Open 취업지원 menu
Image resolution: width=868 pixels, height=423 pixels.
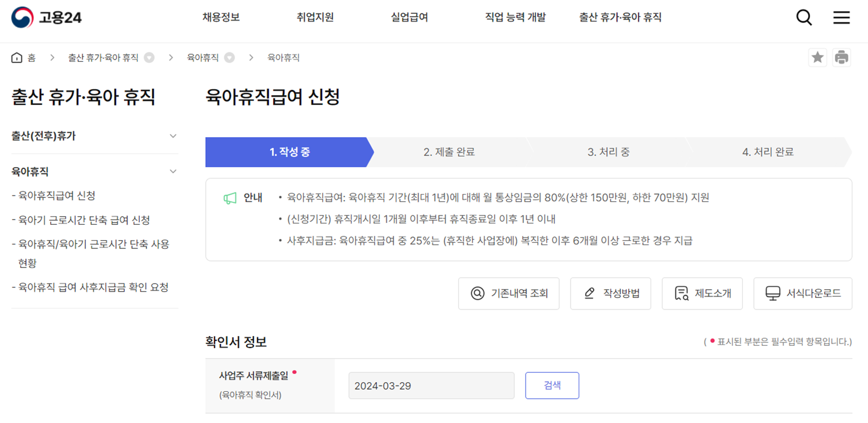315,17
